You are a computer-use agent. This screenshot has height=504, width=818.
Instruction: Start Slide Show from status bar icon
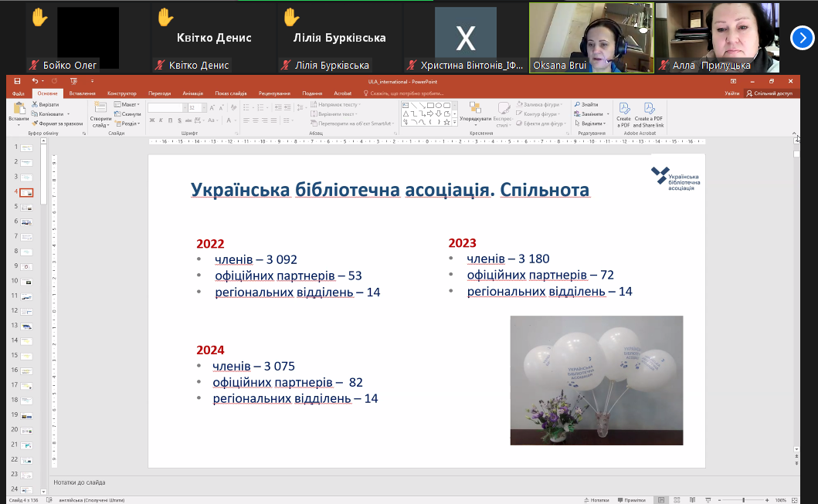pos(708,499)
